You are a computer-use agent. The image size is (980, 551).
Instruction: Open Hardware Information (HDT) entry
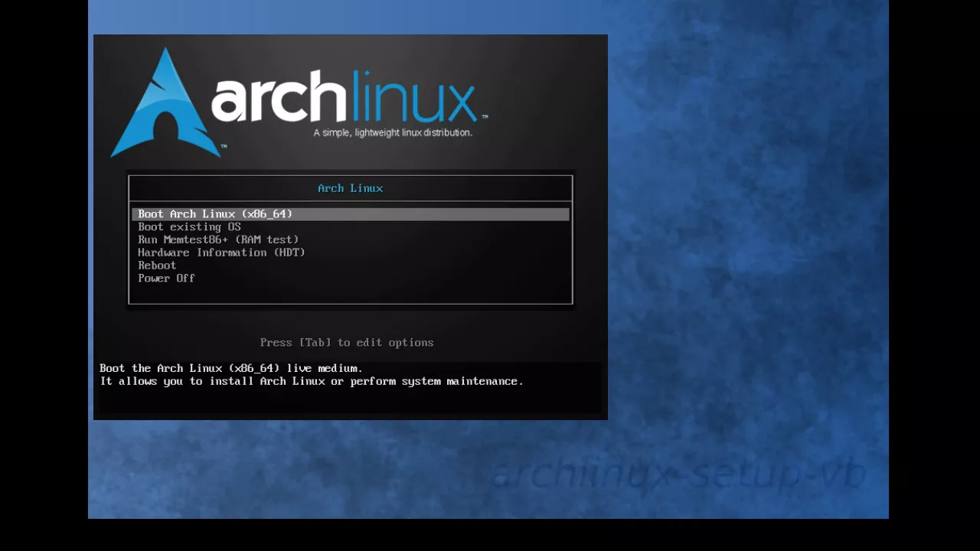point(221,253)
